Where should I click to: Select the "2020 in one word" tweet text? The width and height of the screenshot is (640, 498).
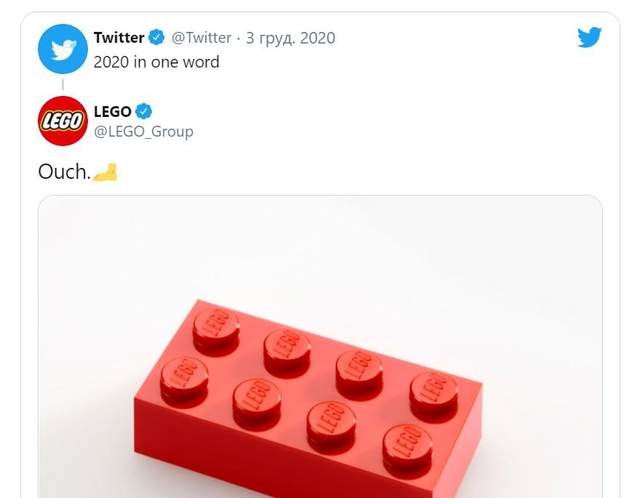[156, 62]
